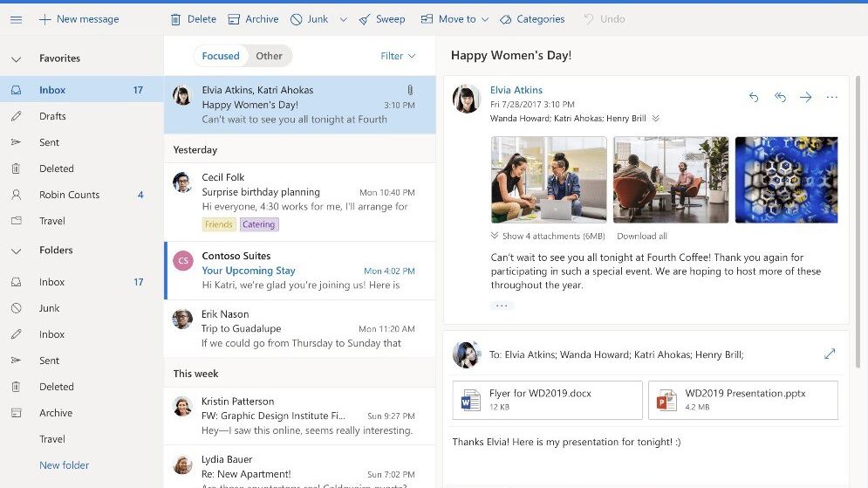Click the New folder link
868x488 pixels.
64,465
